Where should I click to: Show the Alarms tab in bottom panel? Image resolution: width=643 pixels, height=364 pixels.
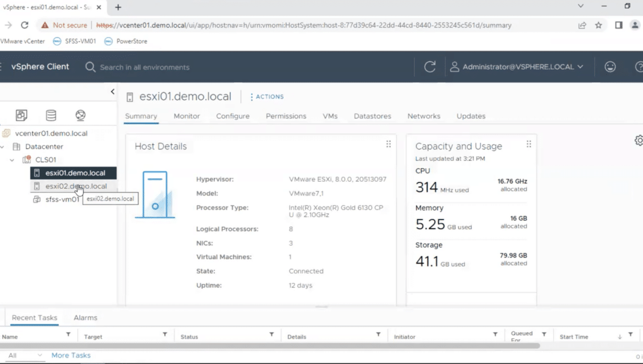click(x=85, y=318)
